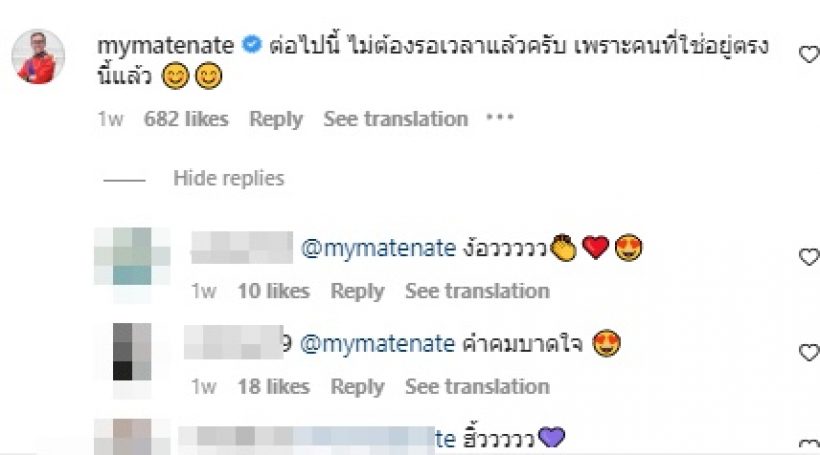View the 10 likes on first reply

(x=273, y=291)
